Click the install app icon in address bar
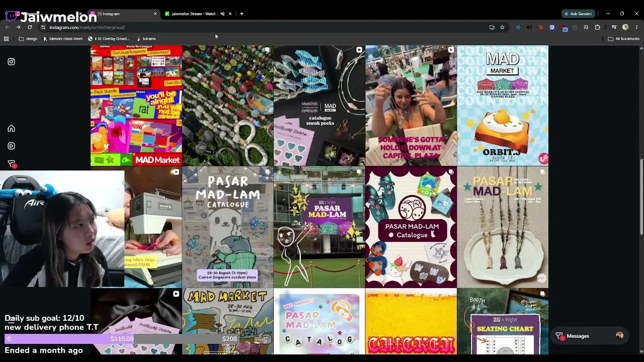The height and width of the screenshot is (362, 644). point(492,27)
